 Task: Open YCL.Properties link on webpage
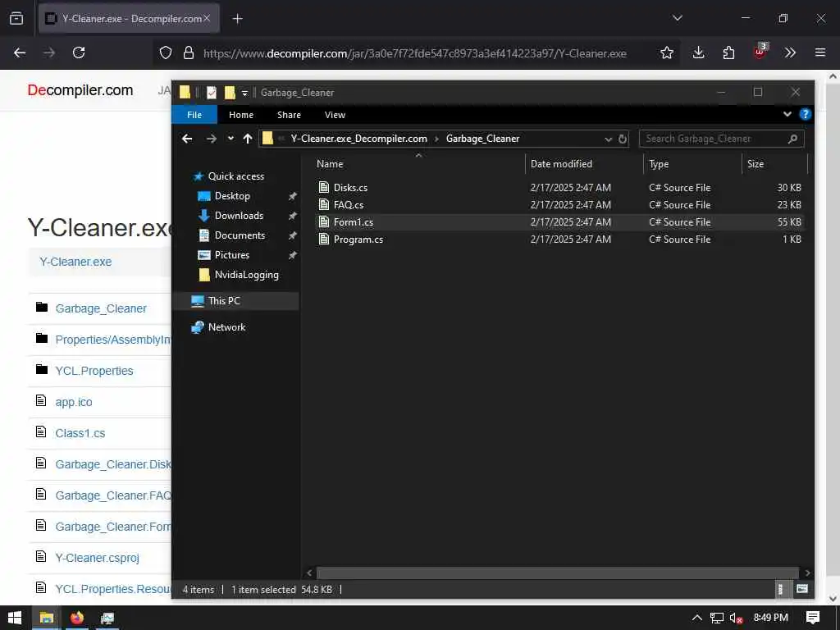coord(94,371)
